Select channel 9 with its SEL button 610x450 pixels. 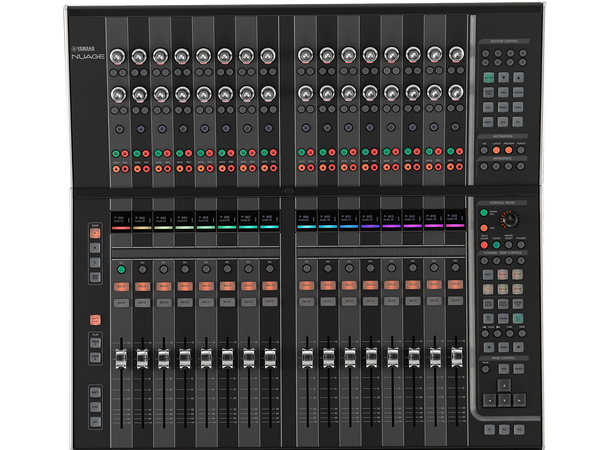click(x=307, y=268)
